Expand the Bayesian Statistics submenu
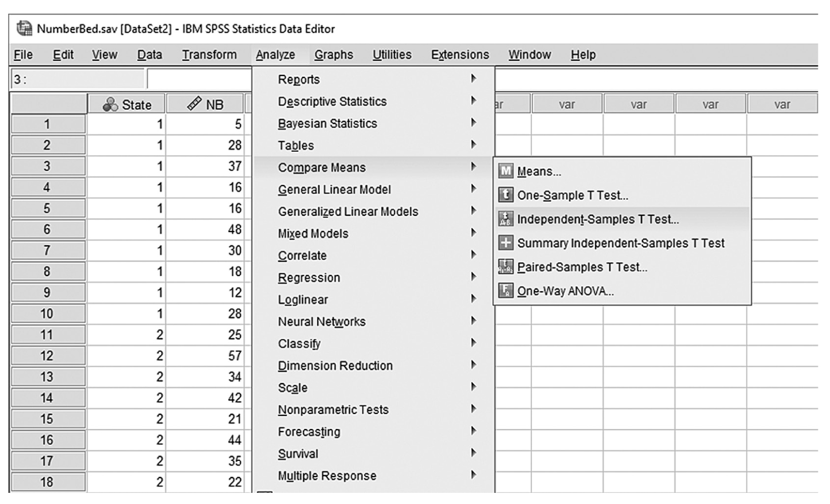Screen dimensions: 830x504 [373, 123]
